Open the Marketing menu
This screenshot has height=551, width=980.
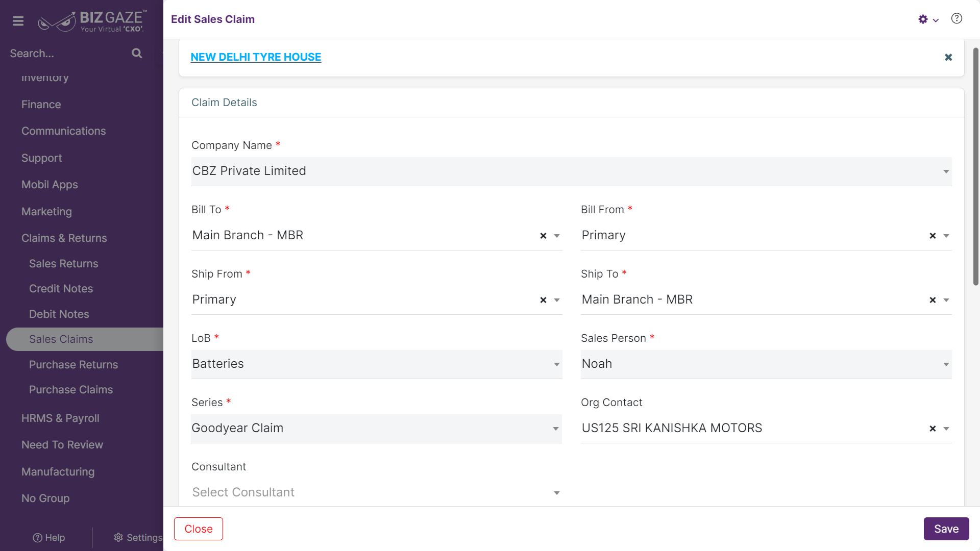click(x=46, y=211)
